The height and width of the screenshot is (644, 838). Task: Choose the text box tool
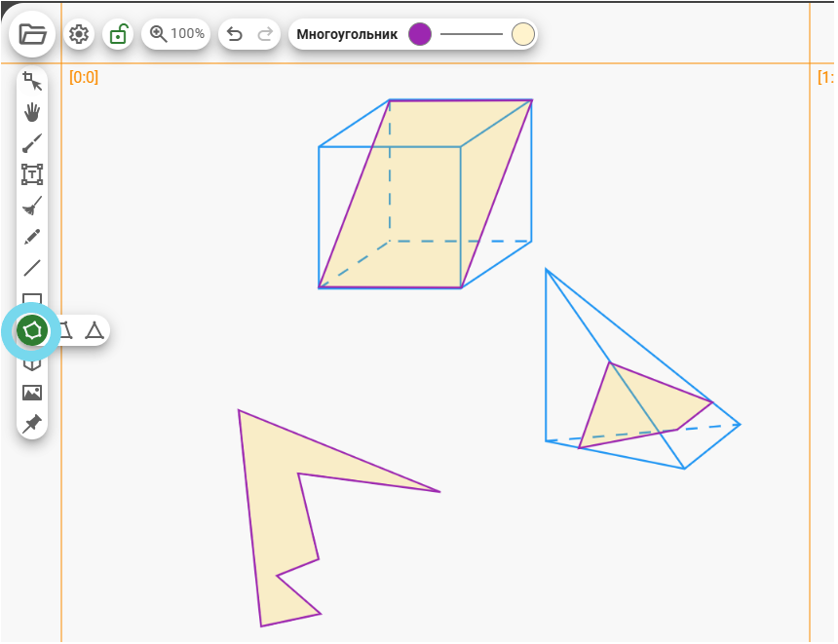[32, 174]
